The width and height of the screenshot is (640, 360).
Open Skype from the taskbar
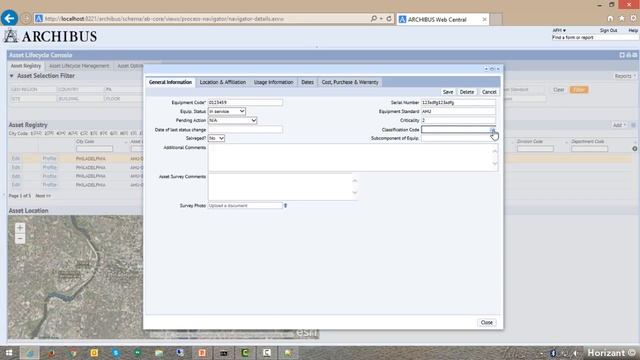coord(116,353)
